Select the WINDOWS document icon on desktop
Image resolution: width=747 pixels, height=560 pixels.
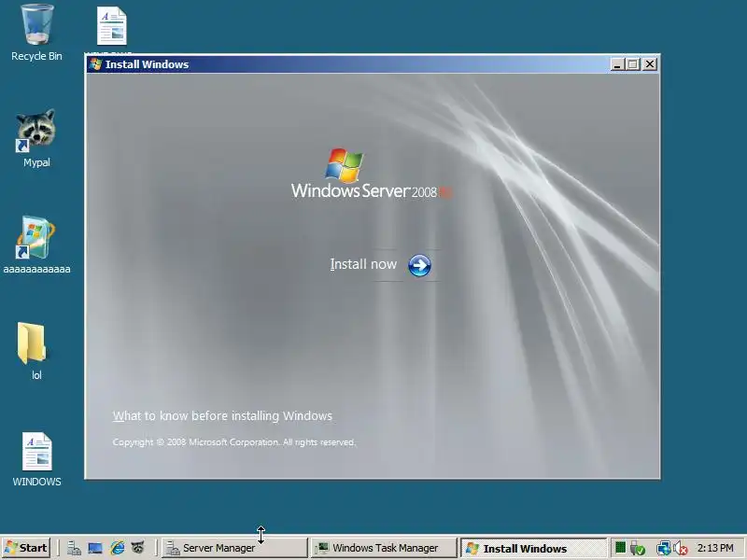tap(36, 459)
